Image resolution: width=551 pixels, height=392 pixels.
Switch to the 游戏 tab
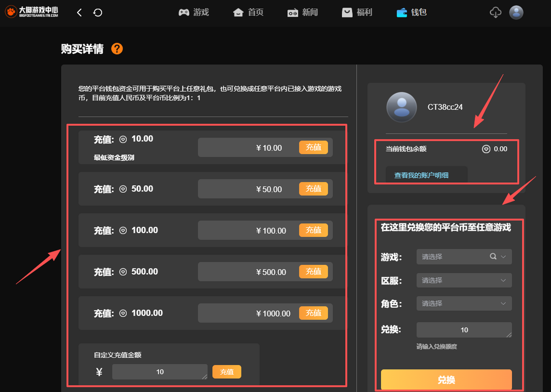pos(194,12)
